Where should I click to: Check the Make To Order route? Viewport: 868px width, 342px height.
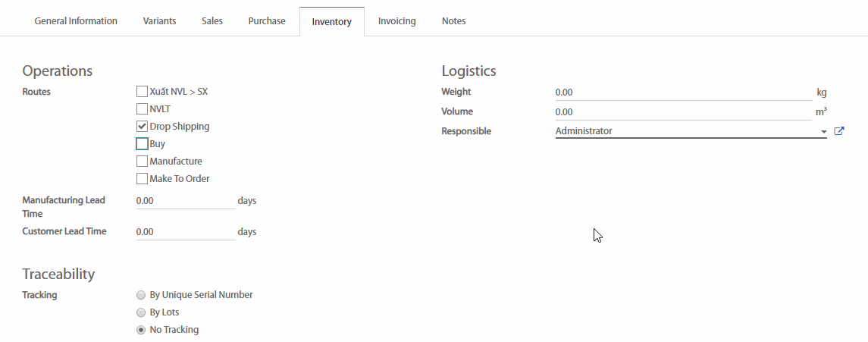(x=142, y=179)
